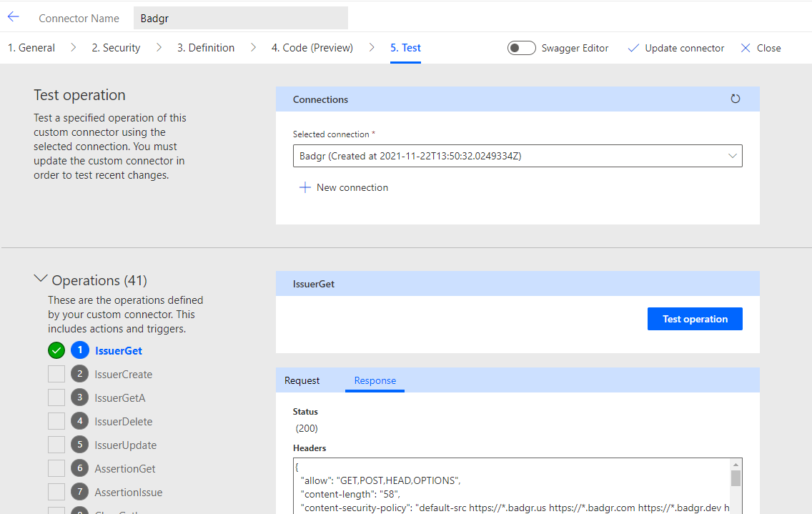The height and width of the screenshot is (514, 812).
Task: Click inside the Headers response box
Action: click(513, 486)
